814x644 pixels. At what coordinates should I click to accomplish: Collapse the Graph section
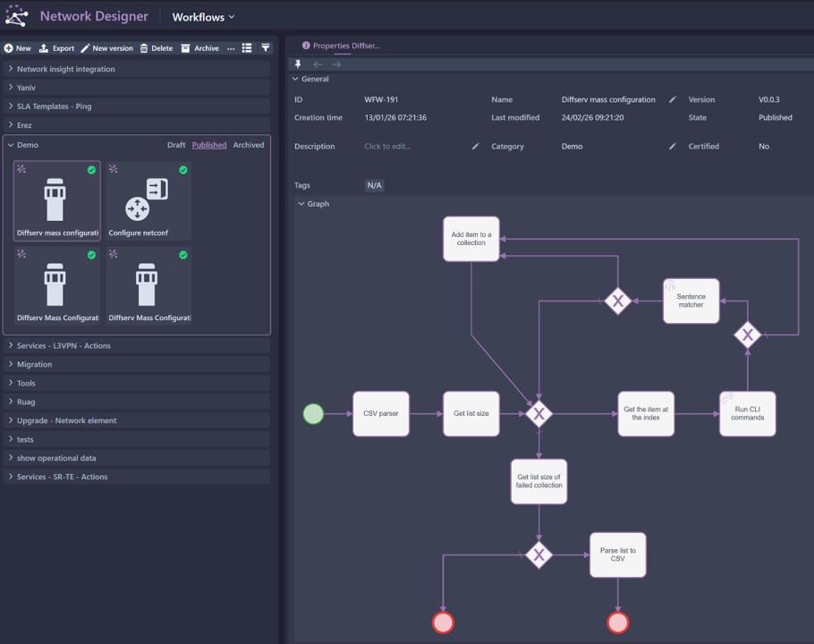[x=301, y=204]
